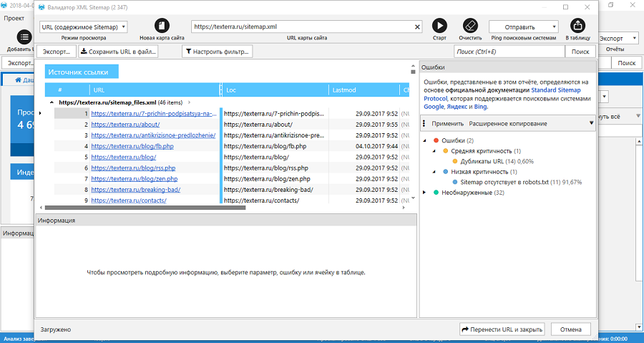Open the texterra.ru/contacts/ link

pyautogui.click(x=129, y=201)
